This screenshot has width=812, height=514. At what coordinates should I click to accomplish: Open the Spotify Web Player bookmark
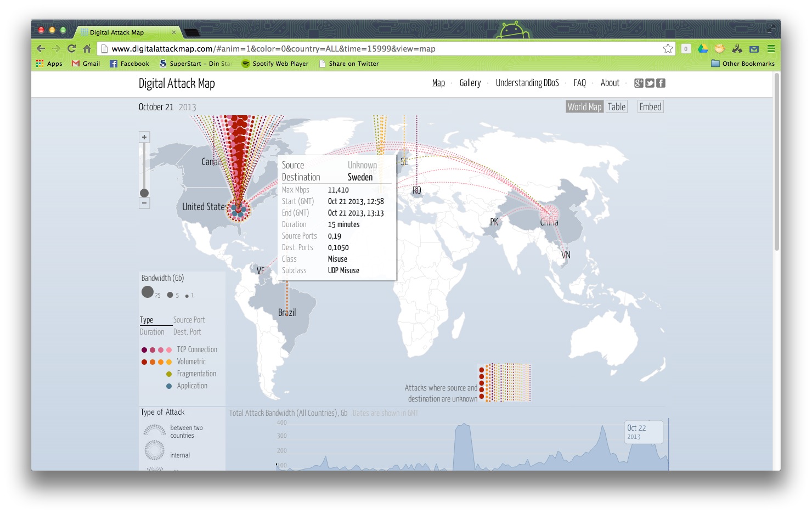point(275,64)
